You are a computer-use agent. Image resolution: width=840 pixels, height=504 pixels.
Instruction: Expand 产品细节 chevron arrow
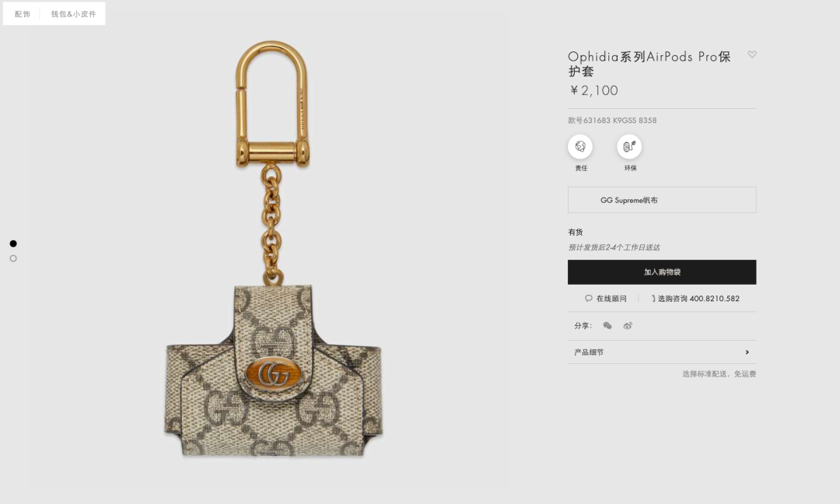747,352
